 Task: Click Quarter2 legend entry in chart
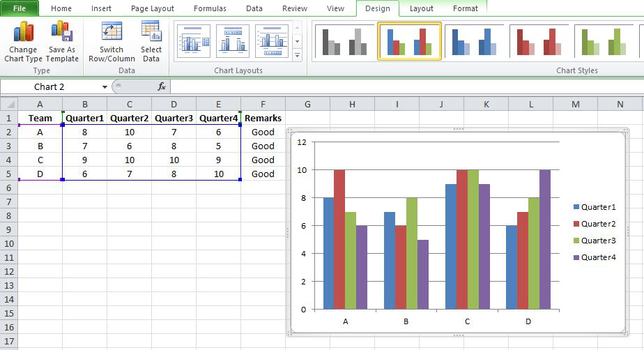pos(595,224)
